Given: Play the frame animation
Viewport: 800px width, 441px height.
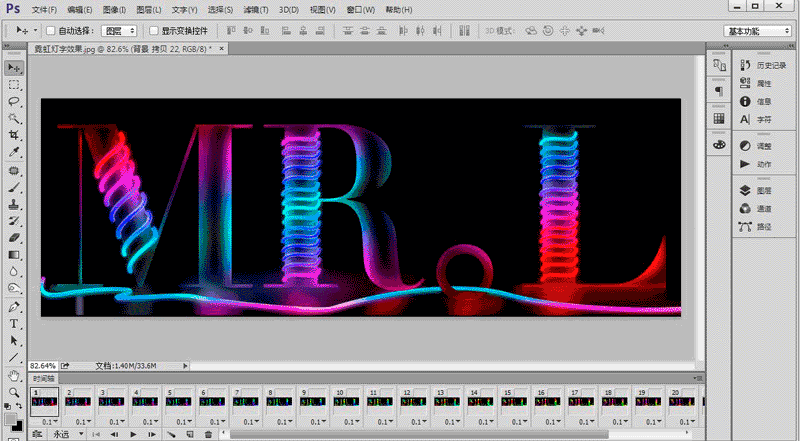Looking at the screenshot, I should coord(133,434).
